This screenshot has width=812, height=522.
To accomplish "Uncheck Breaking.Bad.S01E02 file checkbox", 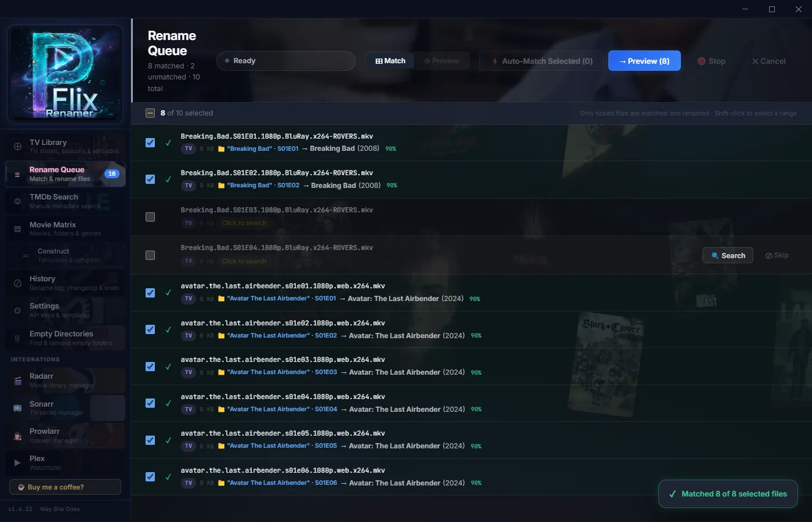I will pyautogui.click(x=150, y=179).
